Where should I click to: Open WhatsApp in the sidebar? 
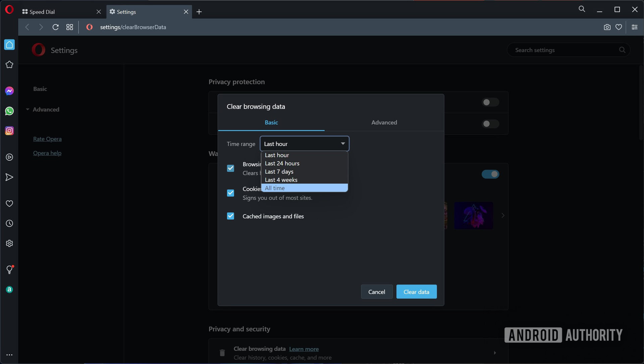click(9, 111)
